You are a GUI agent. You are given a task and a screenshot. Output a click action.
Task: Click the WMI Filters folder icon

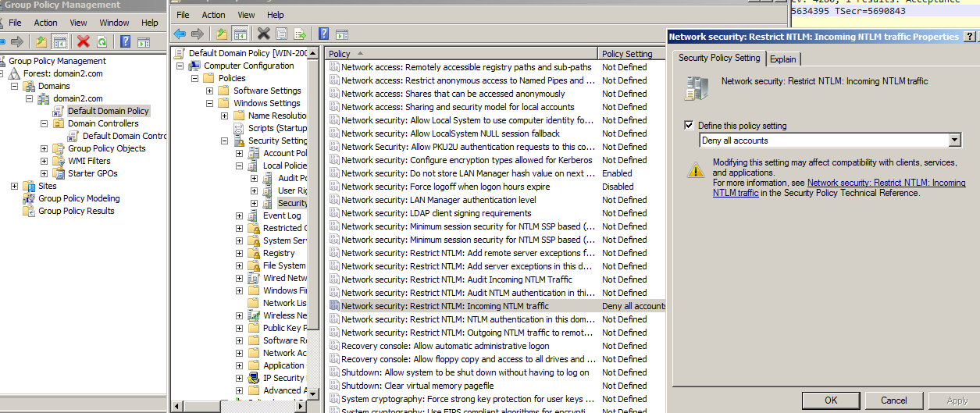59,161
